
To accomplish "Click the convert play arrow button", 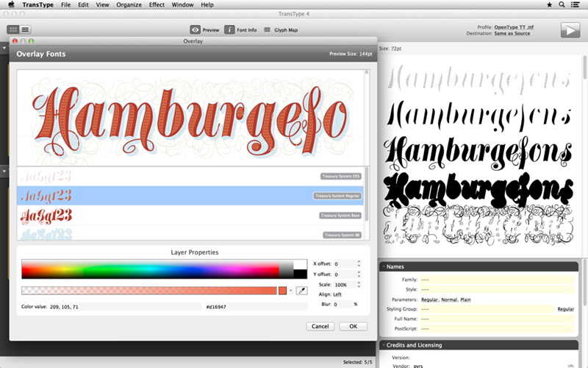I will (x=570, y=30).
